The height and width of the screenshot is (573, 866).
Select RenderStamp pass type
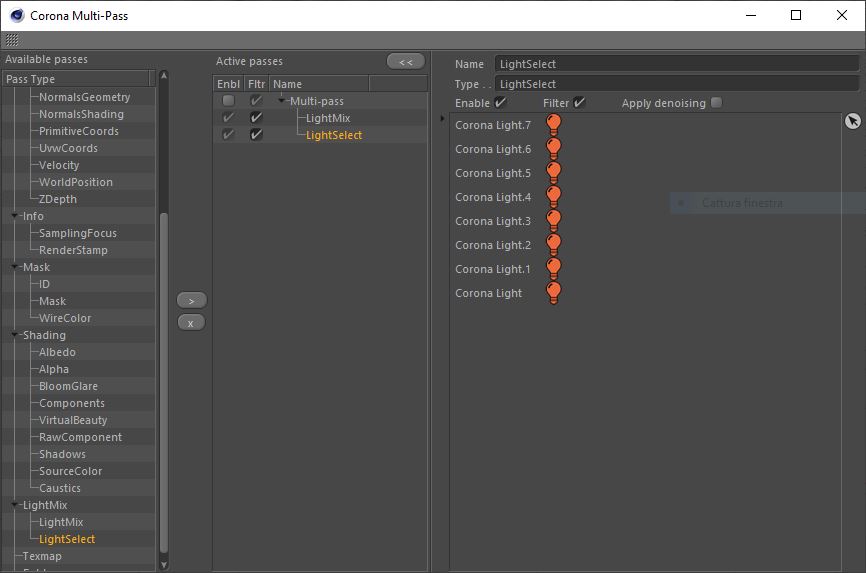73,250
